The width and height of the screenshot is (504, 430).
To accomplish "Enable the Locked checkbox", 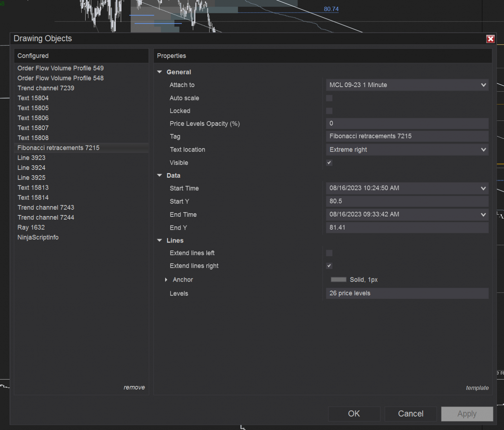I will pyautogui.click(x=329, y=111).
